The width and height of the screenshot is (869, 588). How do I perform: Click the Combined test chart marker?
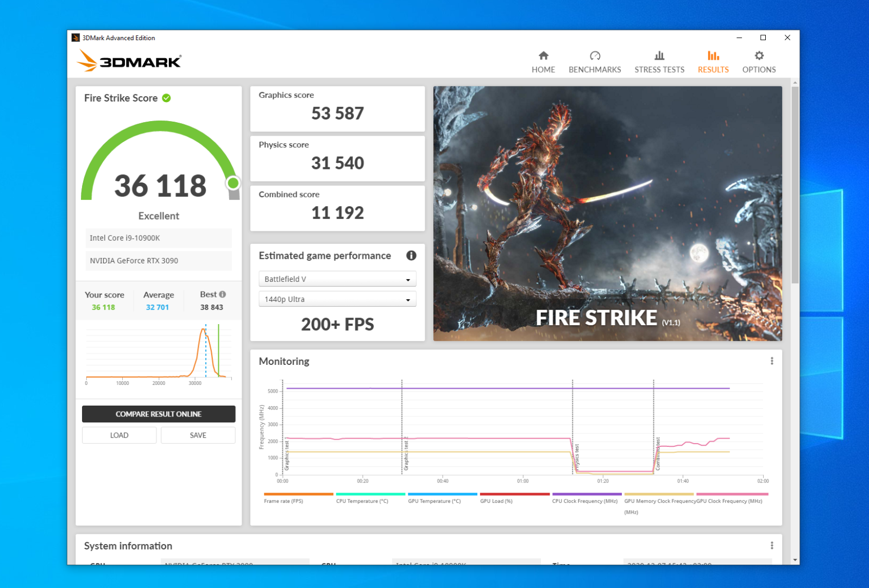click(657, 453)
